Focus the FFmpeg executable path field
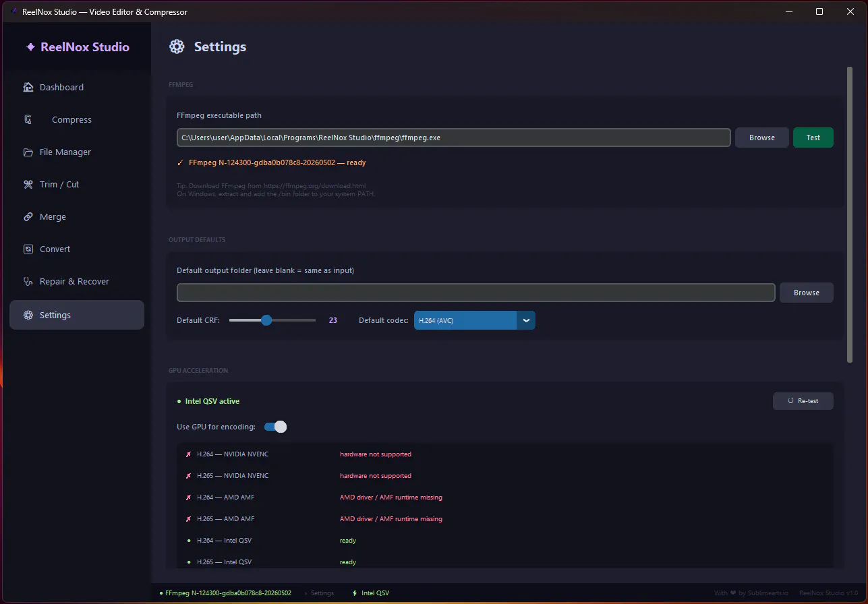 454,138
